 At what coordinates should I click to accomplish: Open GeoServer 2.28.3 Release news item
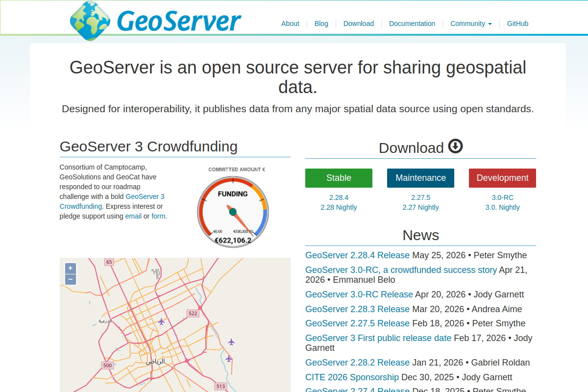[357, 309]
